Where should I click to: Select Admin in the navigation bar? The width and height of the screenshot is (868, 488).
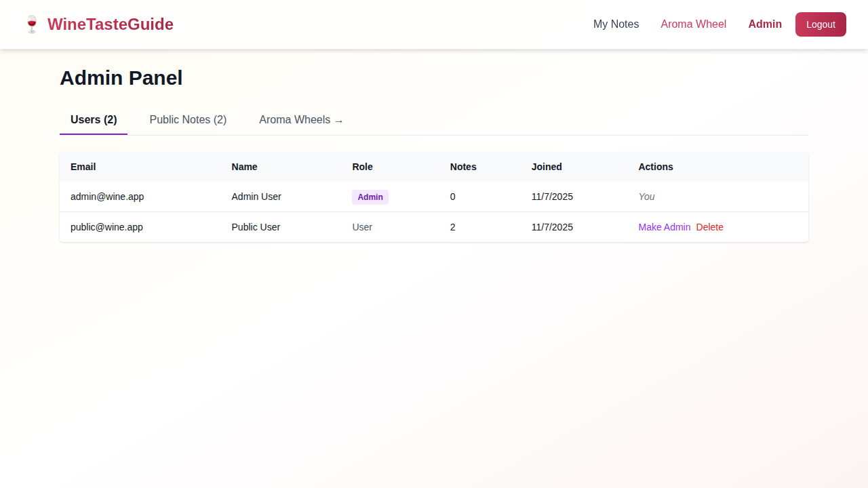tap(765, 24)
